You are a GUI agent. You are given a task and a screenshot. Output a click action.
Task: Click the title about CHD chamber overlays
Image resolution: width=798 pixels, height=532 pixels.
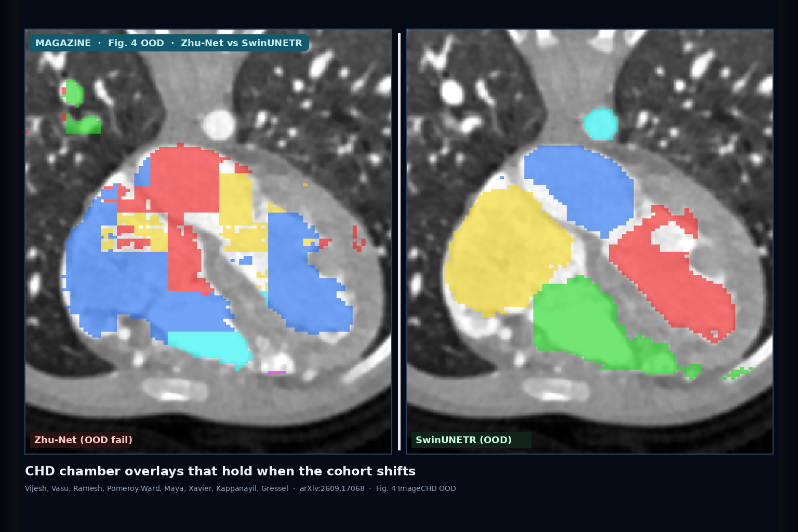click(x=220, y=471)
